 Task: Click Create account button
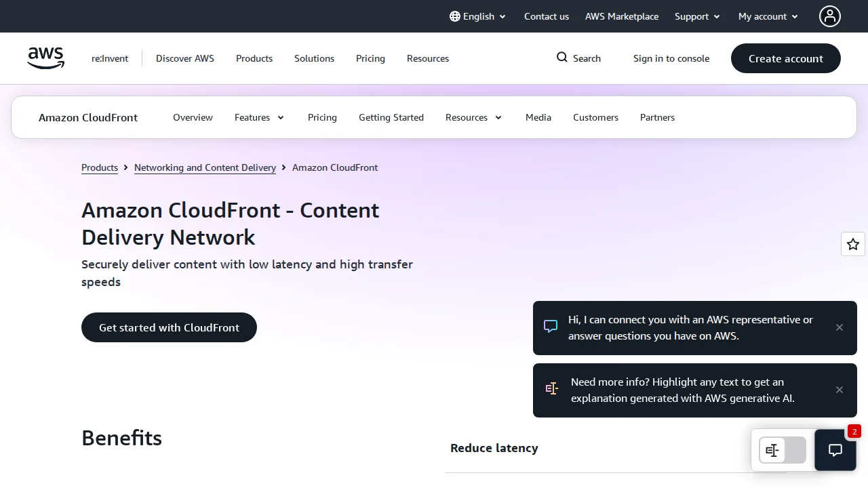point(786,58)
